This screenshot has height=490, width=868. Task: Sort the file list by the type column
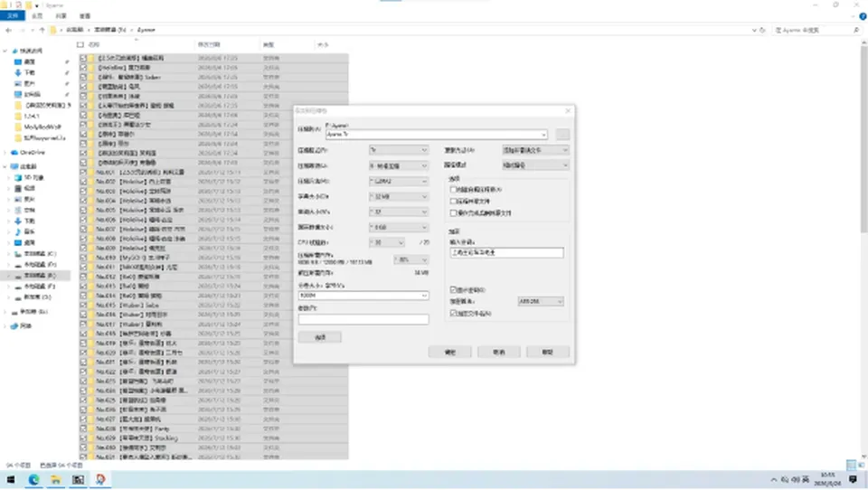287,44
